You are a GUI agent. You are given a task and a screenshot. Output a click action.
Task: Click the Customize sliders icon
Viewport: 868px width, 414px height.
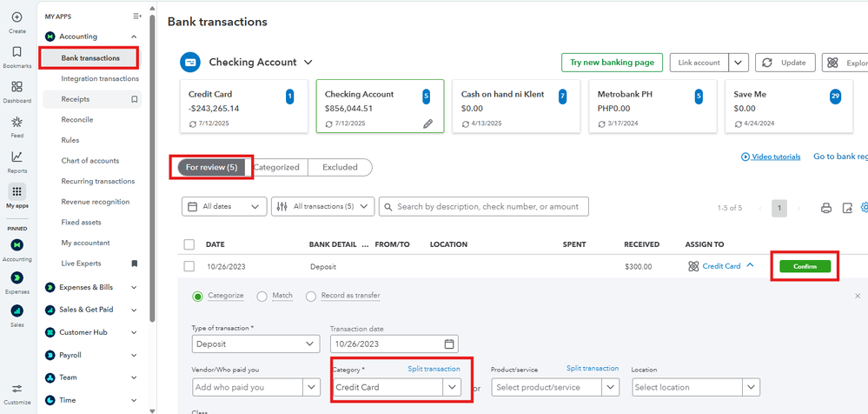[17, 389]
